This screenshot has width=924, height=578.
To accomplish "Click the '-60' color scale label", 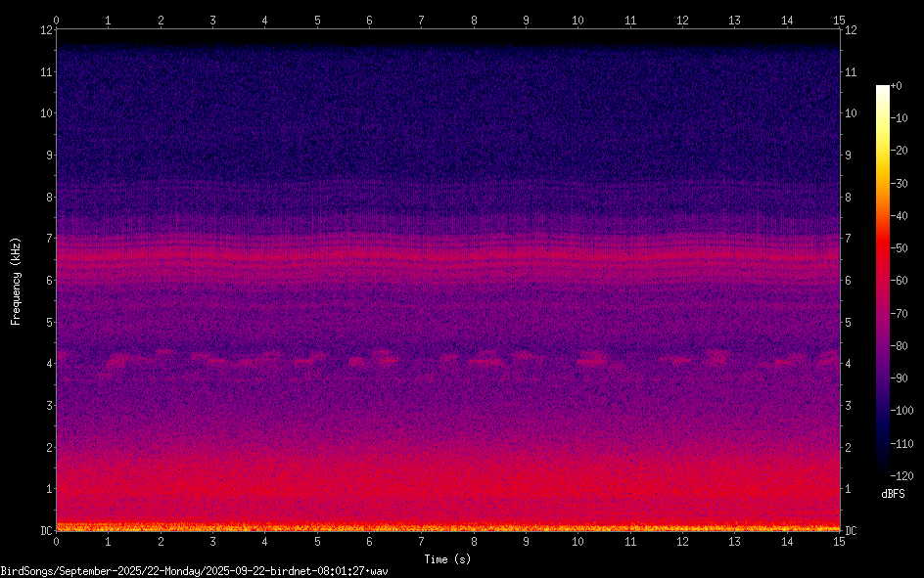I will [x=899, y=281].
